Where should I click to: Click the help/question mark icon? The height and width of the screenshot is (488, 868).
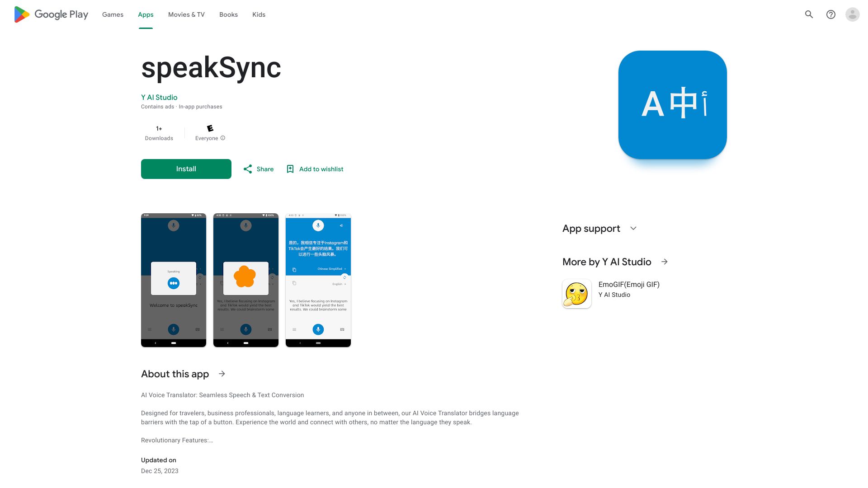[x=830, y=14]
